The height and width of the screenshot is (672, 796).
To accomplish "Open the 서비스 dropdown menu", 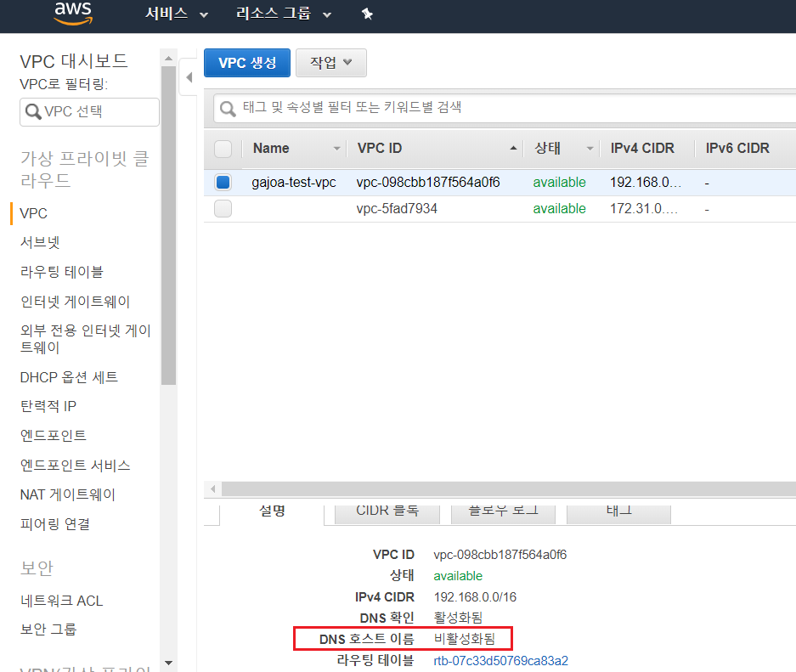I will tap(176, 14).
